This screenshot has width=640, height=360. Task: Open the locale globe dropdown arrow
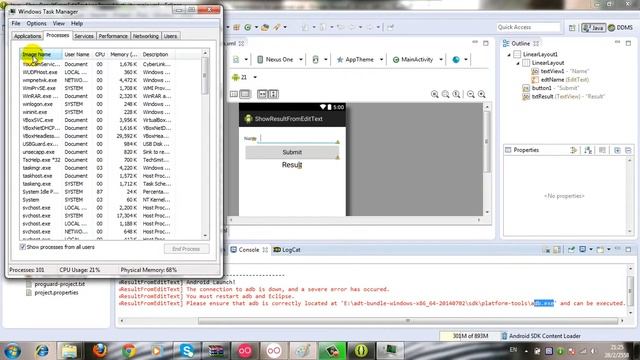tap(466, 60)
